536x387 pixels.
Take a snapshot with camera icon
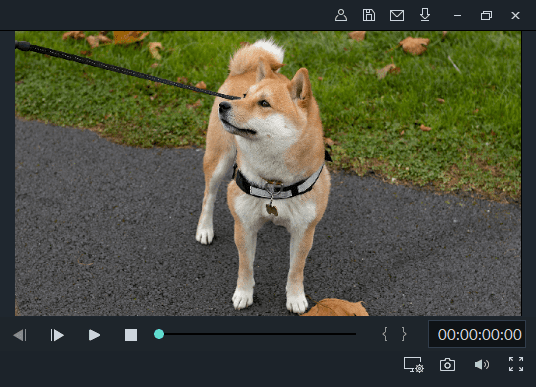tap(447, 365)
